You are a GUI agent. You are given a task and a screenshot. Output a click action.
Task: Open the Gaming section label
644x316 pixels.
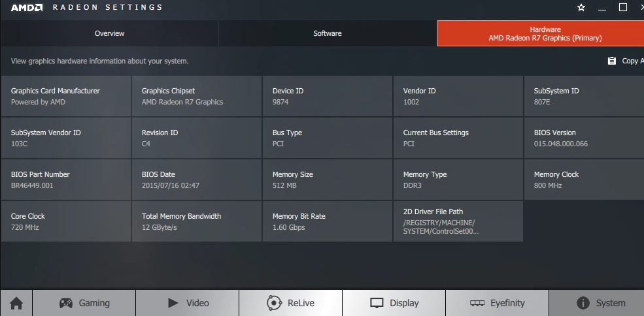click(x=94, y=304)
